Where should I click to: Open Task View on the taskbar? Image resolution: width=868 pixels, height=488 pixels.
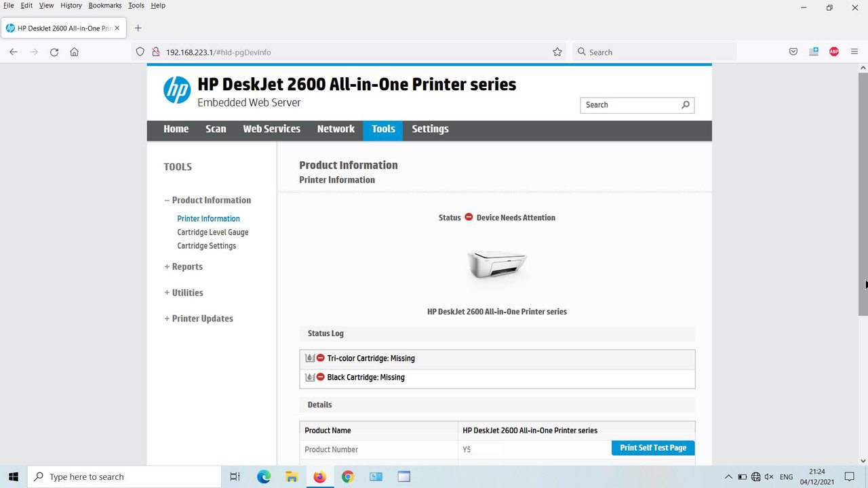235,476
